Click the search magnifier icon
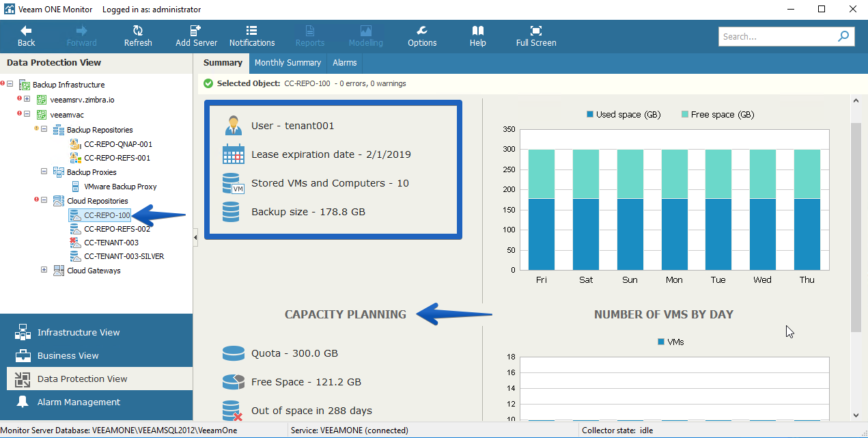This screenshot has height=438, width=868. tap(843, 36)
